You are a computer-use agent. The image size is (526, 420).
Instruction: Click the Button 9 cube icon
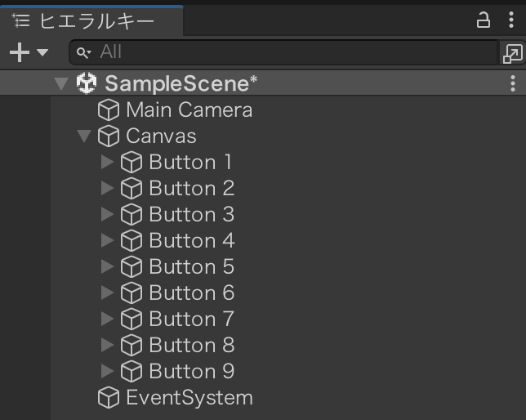pyautogui.click(x=131, y=371)
